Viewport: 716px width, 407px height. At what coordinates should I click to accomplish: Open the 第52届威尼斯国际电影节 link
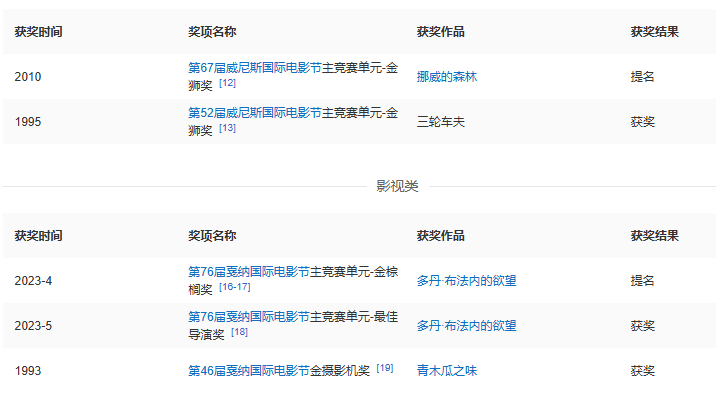pos(255,113)
